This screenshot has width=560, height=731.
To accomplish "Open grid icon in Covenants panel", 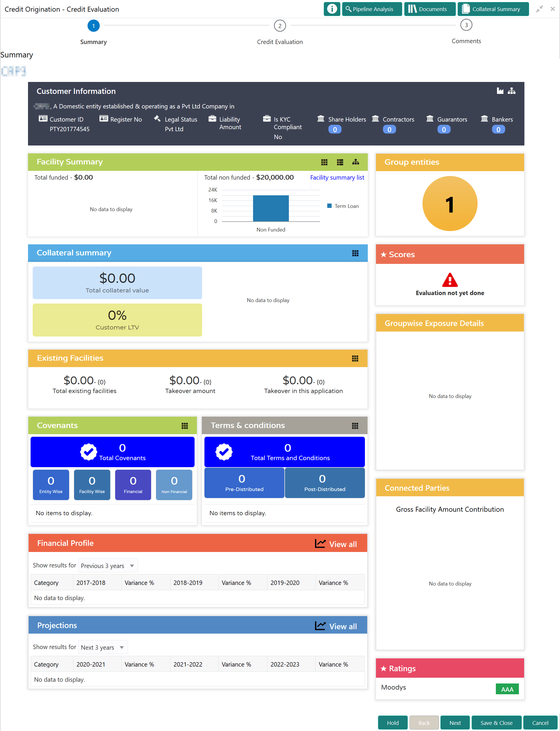I will click(x=185, y=426).
